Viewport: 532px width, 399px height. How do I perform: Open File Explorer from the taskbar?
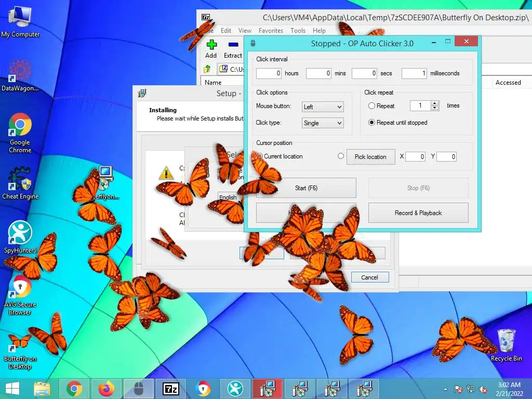coord(42,389)
